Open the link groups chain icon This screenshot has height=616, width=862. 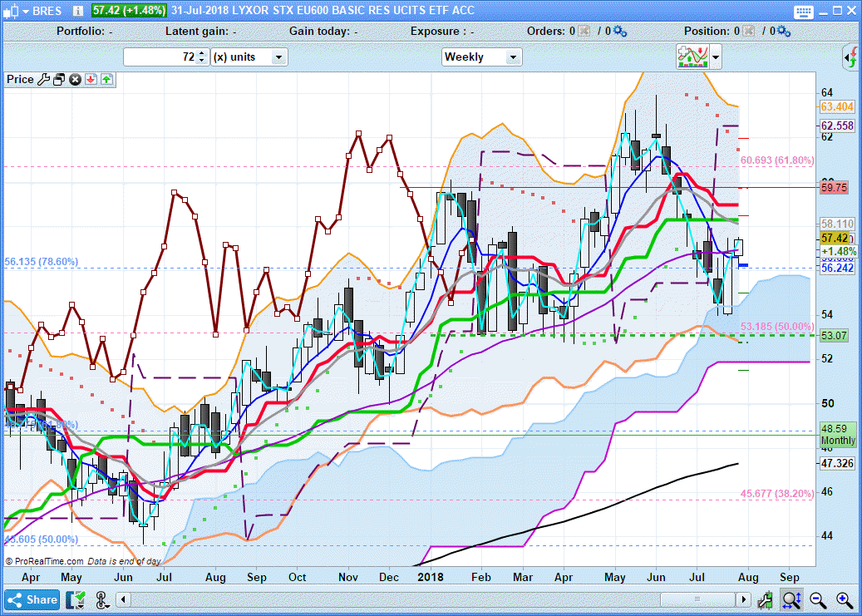point(101,599)
